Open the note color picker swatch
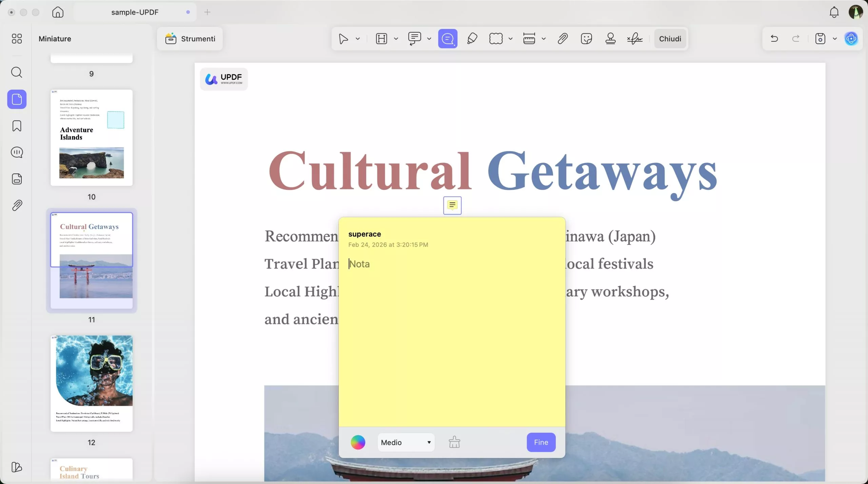Screen dimensions: 868x484 click(x=358, y=442)
